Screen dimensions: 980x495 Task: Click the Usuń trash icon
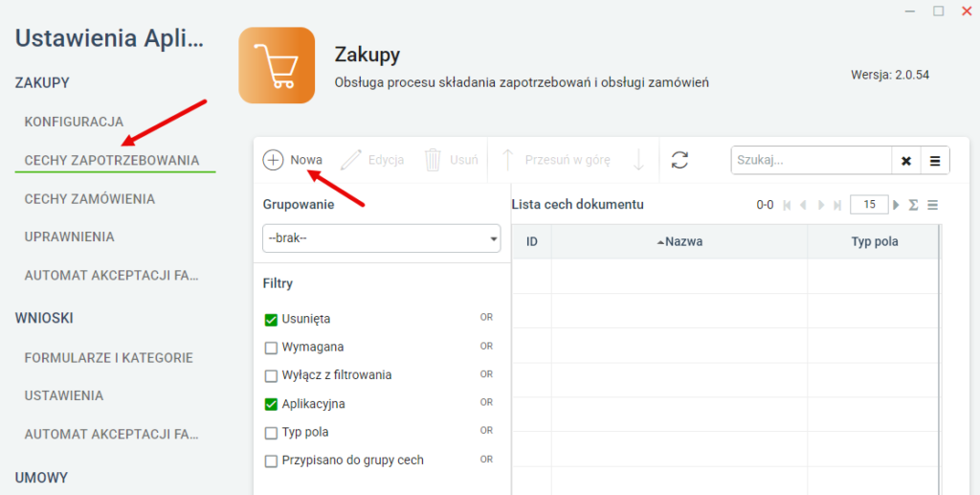(x=434, y=160)
